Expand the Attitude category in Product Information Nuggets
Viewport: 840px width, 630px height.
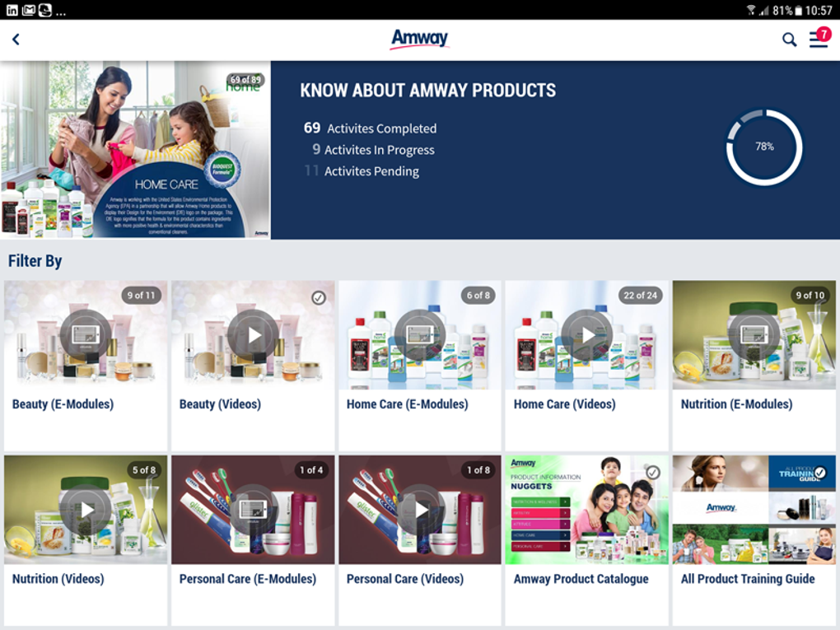point(540,524)
